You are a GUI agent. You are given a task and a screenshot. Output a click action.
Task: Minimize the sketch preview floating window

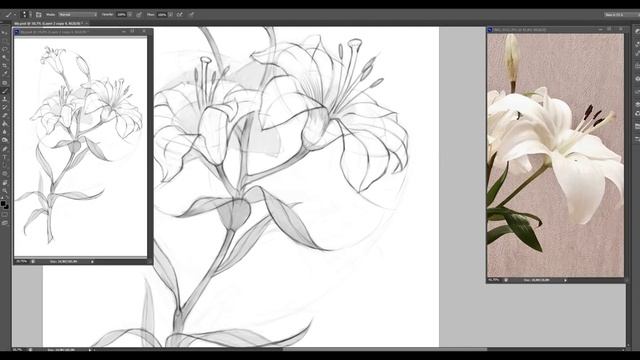pyautogui.click(x=124, y=31)
